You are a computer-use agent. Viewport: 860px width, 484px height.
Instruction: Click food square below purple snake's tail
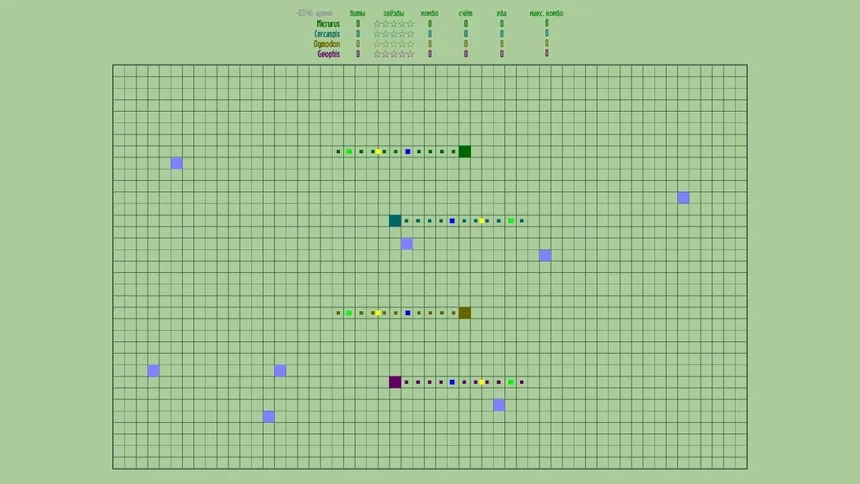click(499, 405)
